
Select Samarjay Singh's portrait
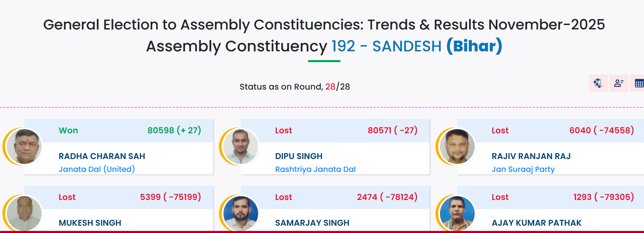(x=241, y=213)
